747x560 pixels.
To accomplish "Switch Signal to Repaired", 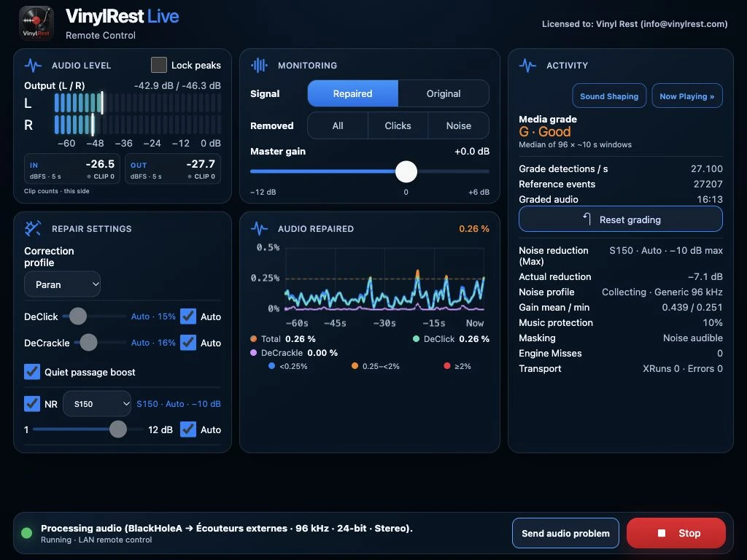I will [x=352, y=93].
